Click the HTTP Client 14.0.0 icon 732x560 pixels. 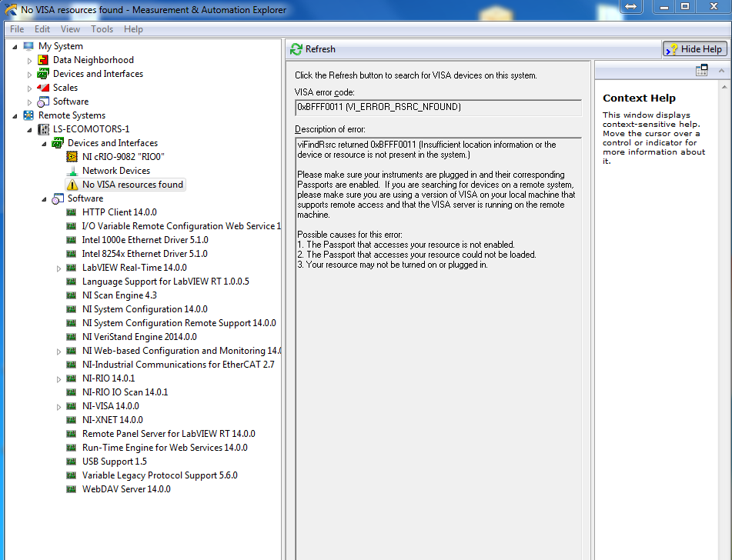tap(71, 212)
